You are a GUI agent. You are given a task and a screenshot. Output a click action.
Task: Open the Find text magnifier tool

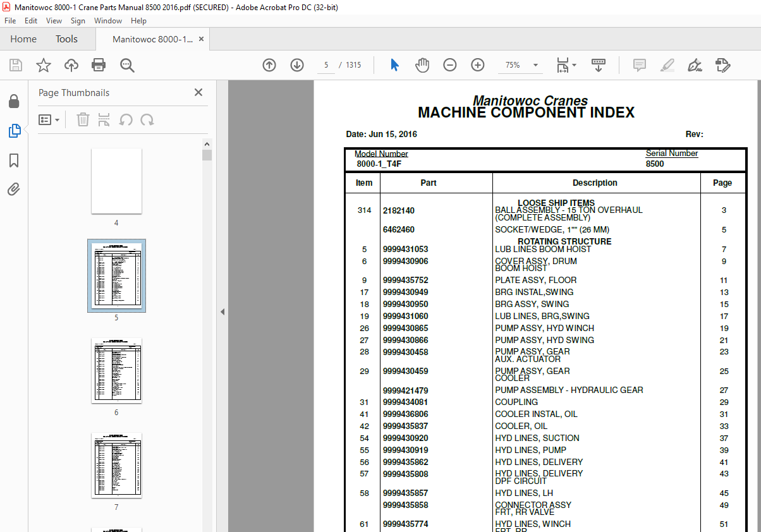(127, 65)
